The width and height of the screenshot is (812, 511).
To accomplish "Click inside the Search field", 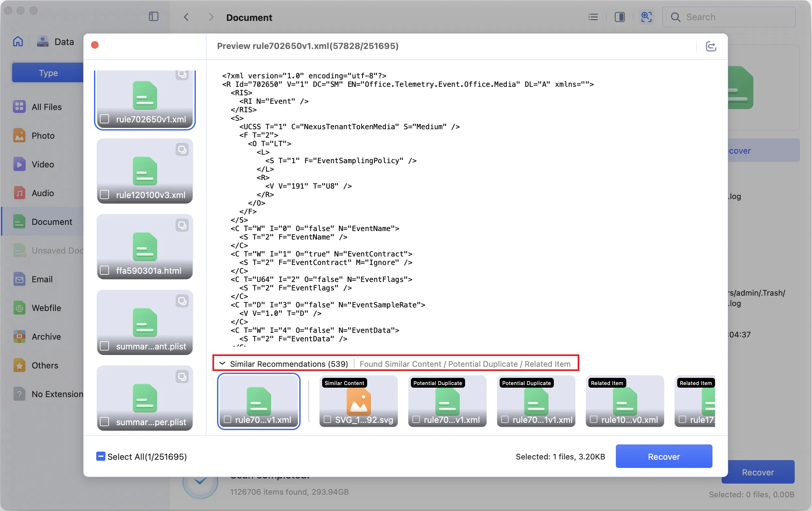I will [x=728, y=17].
